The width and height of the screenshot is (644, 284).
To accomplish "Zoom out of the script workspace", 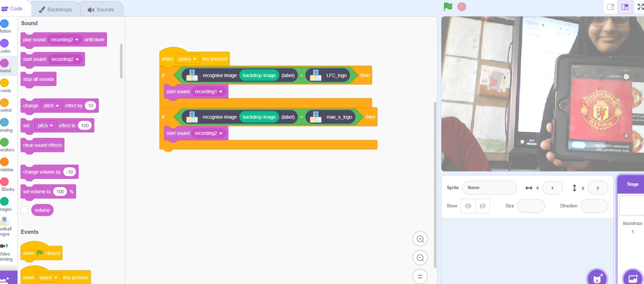I will 420,258.
